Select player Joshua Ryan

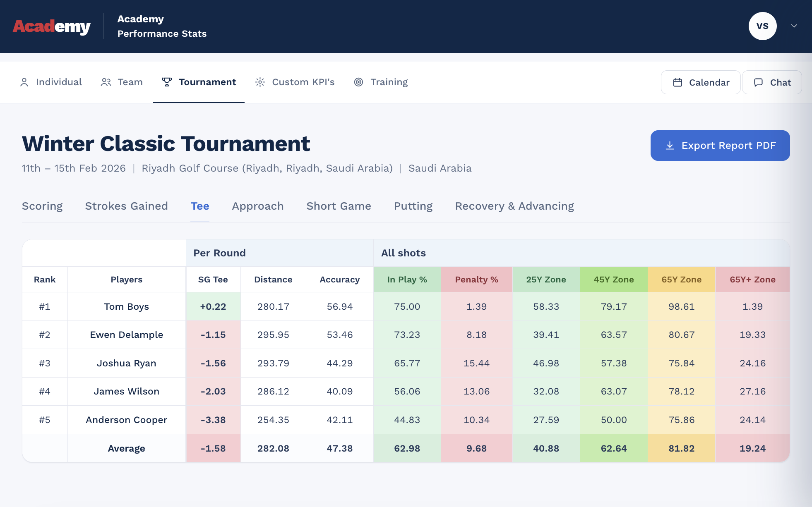pos(127,364)
